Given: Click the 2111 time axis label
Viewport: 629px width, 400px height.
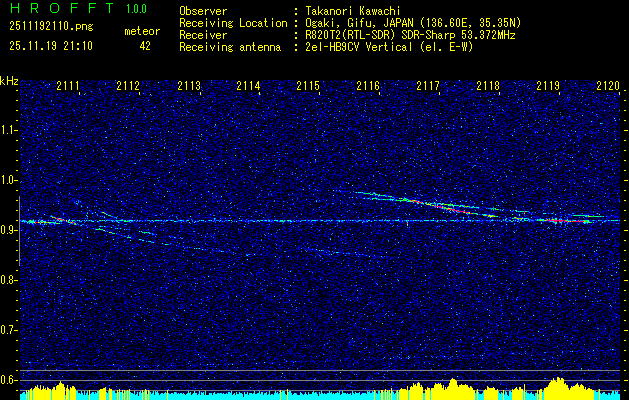Looking at the screenshot, I should point(68,85).
